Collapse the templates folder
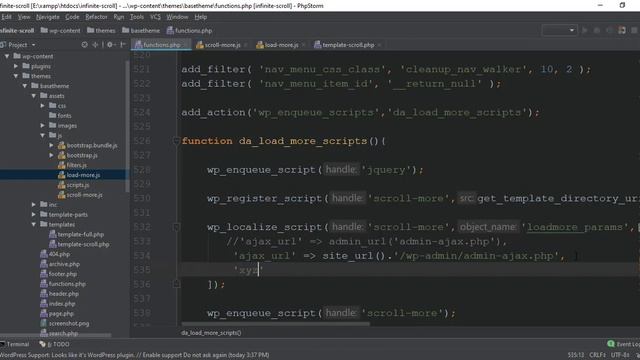Viewport: 640px width, 360px height. (34, 224)
